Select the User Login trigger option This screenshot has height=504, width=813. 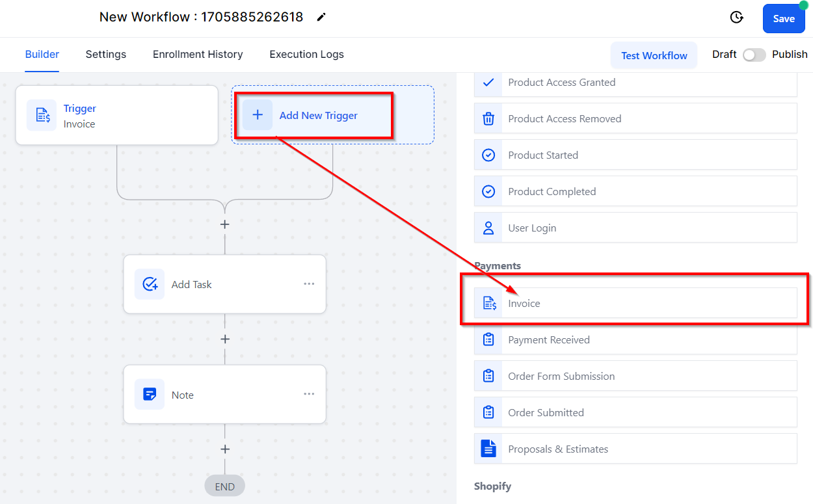point(635,228)
